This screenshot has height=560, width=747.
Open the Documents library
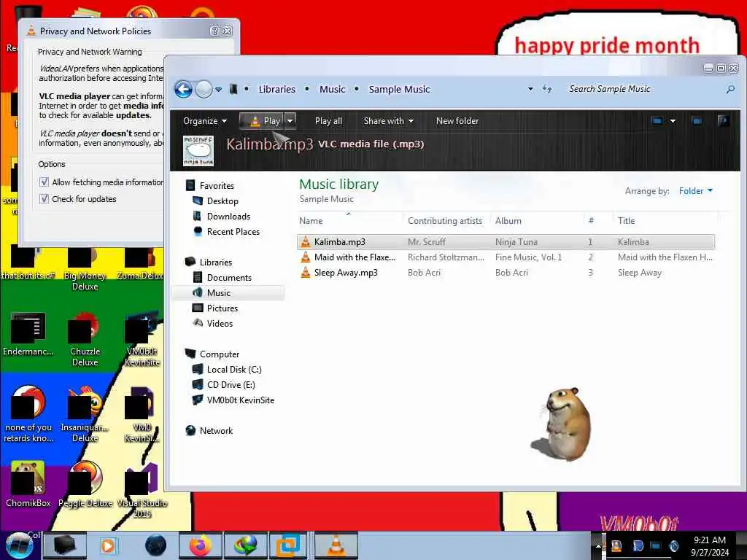tap(229, 278)
